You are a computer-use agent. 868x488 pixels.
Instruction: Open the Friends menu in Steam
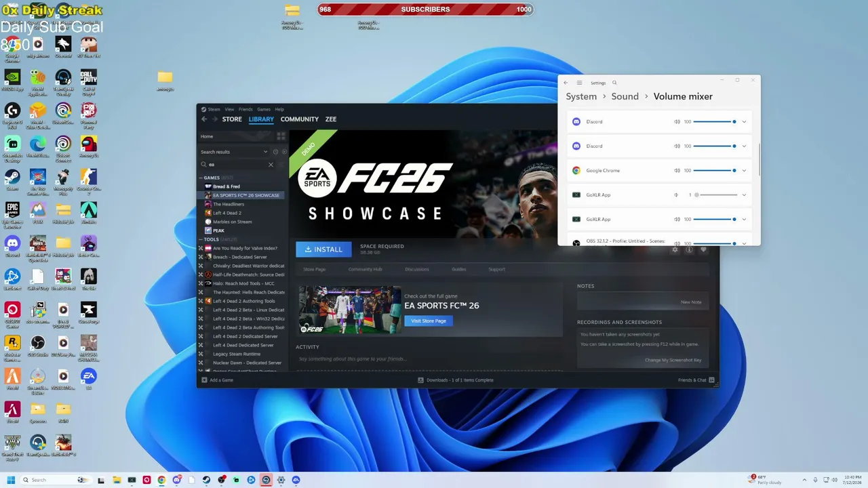[x=245, y=109]
